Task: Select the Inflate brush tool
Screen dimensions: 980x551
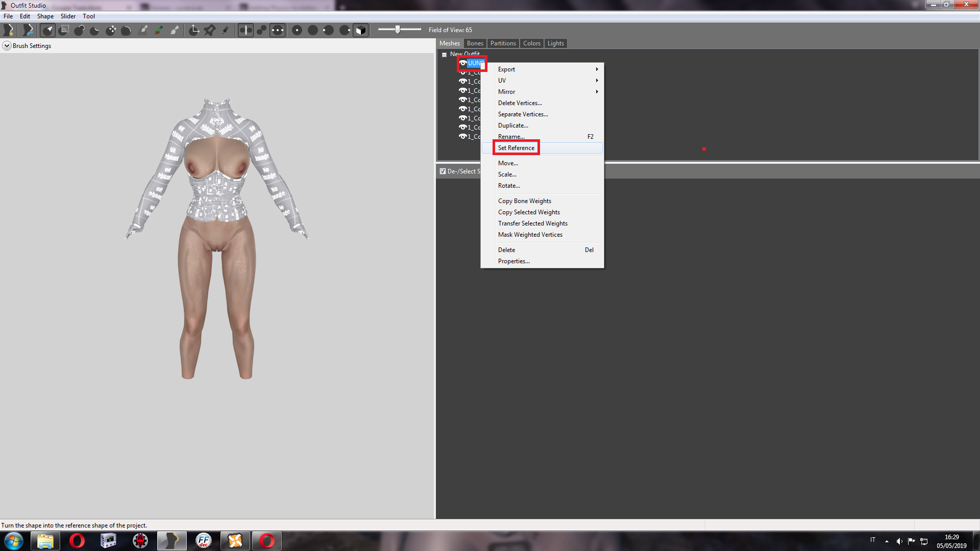Action: pyautogui.click(x=79, y=30)
